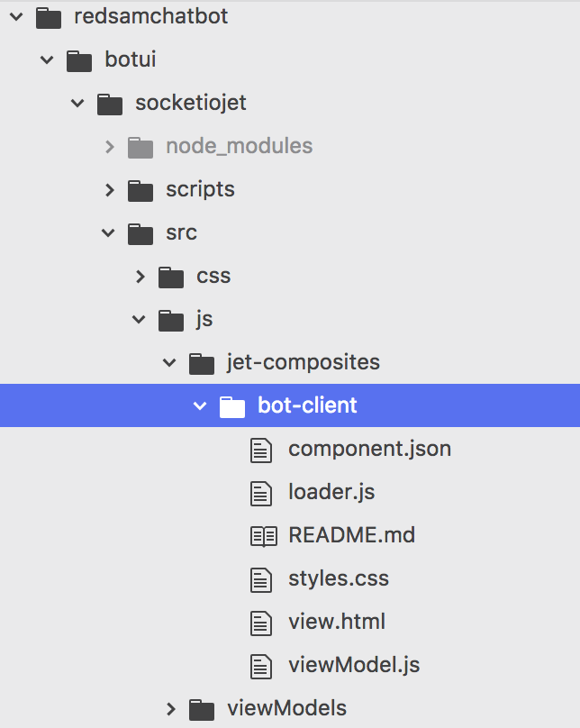580x728 pixels.
Task: Click the bot-client folder icon
Action: click(x=232, y=406)
